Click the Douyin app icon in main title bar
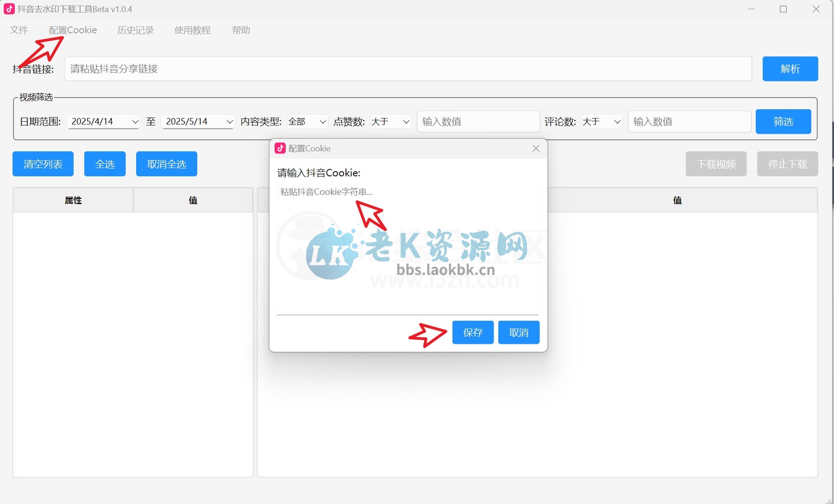The width and height of the screenshot is (834, 504). pyautogui.click(x=9, y=9)
